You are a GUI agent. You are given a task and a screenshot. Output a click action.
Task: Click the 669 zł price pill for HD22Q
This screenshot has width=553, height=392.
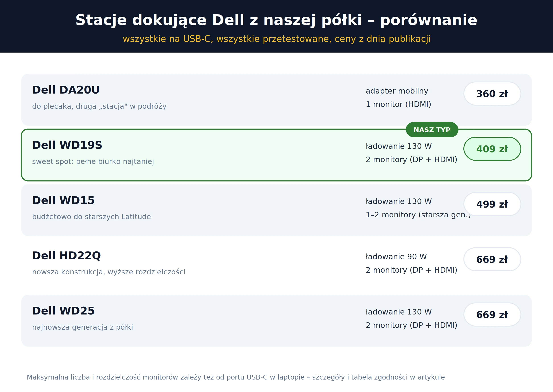492,259
